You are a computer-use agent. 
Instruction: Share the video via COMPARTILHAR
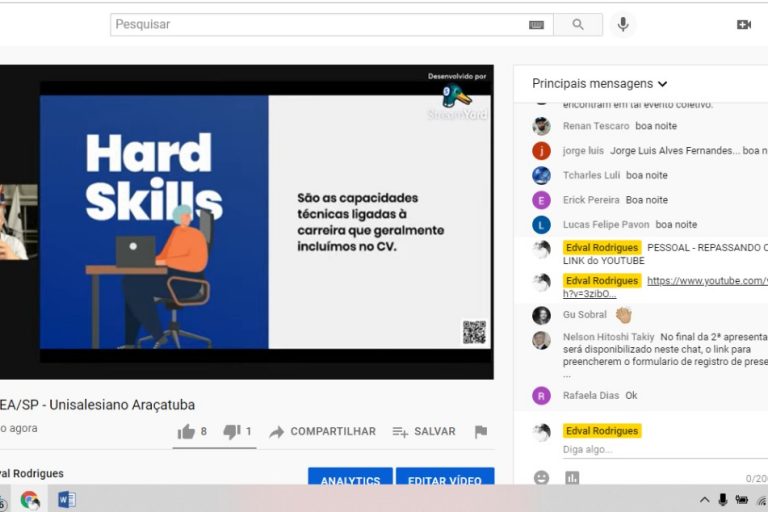point(322,432)
